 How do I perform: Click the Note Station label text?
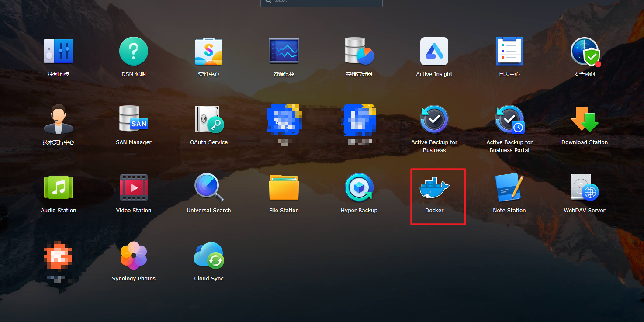point(509,211)
